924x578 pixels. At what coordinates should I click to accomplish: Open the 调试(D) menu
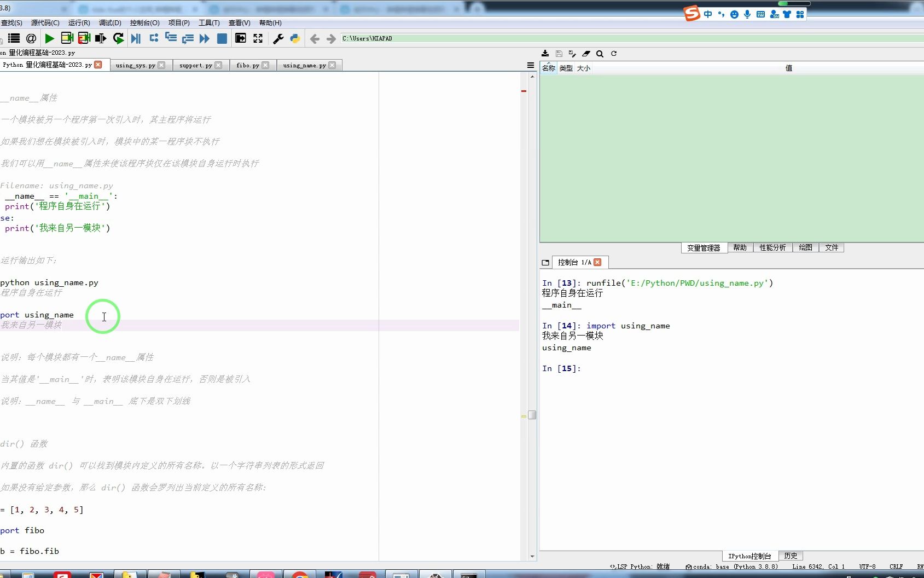[110, 23]
